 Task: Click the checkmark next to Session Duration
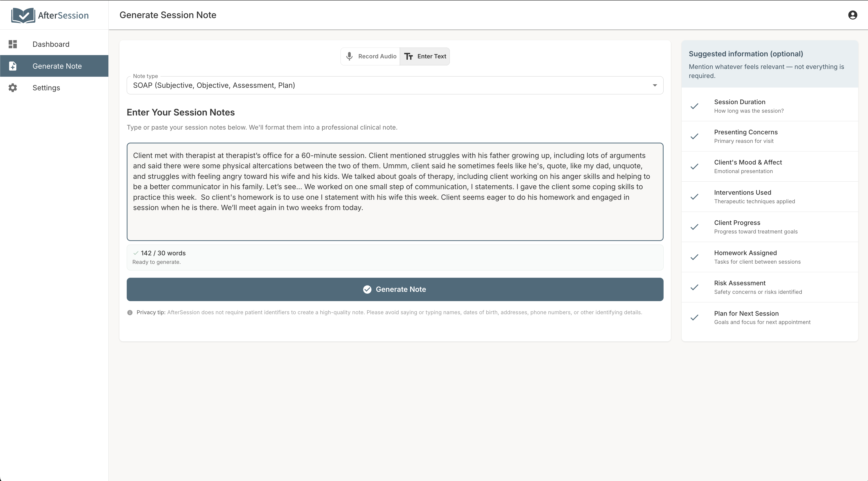pyautogui.click(x=695, y=106)
